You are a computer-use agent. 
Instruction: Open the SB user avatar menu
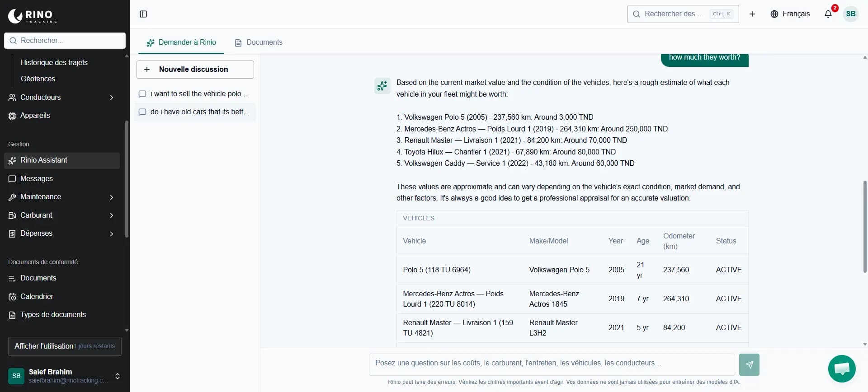point(851,14)
